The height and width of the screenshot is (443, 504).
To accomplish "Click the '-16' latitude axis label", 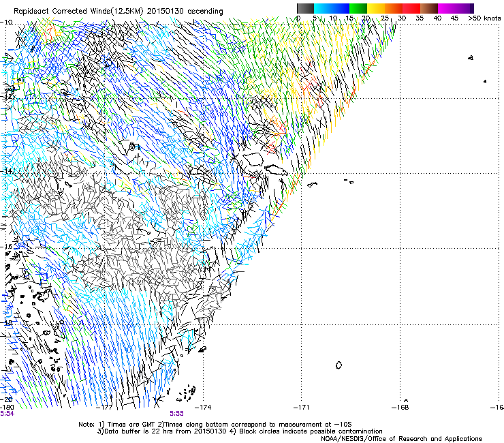I will pos(6,247).
